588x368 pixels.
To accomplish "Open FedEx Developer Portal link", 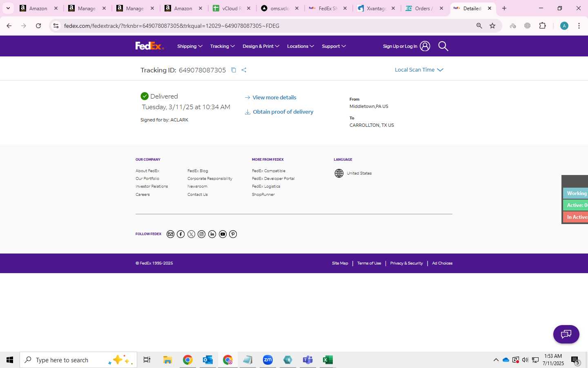I will [273, 179].
